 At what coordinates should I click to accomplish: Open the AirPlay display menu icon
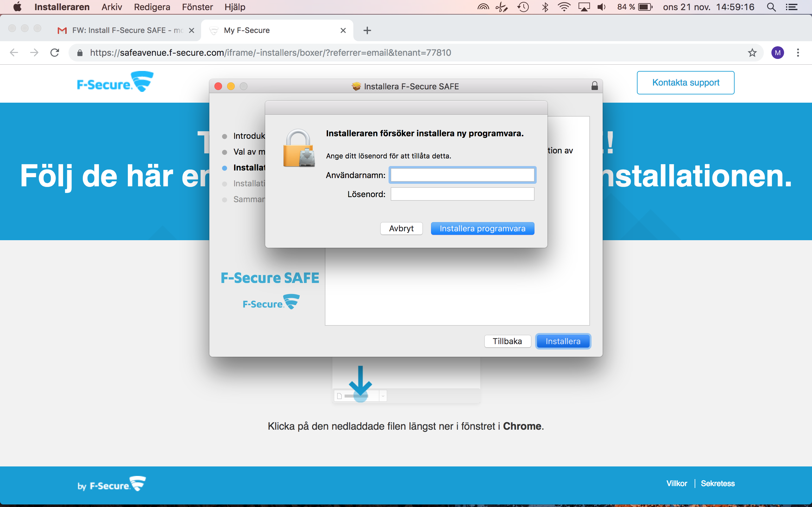point(584,7)
